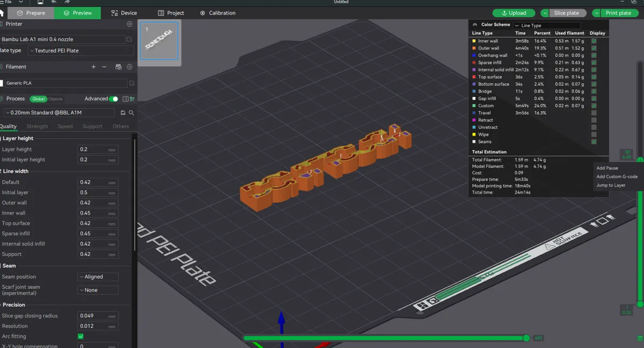
Task: Enable Travel line display checkbox
Action: (x=594, y=113)
